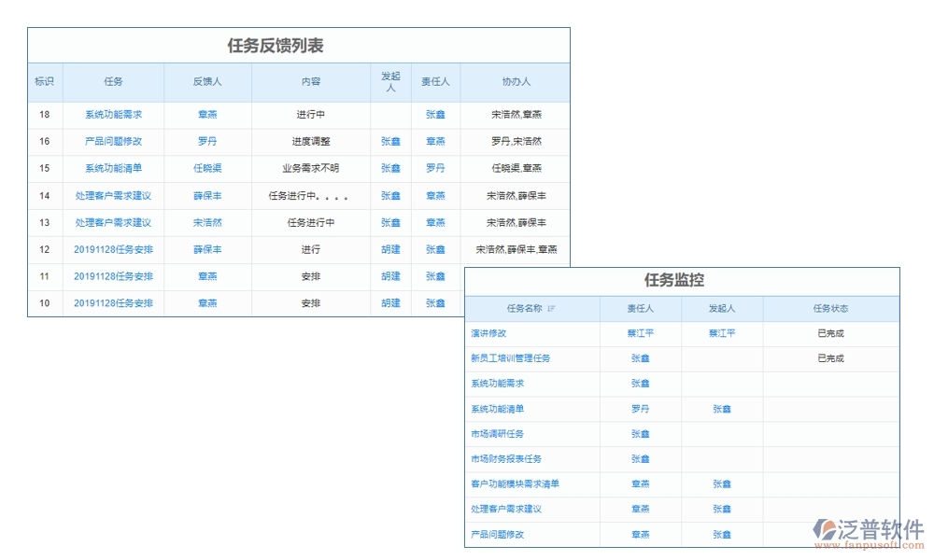Open the 处理客户需求建议 task from 宋洁然
Viewport: 934px width, 560px height.
click(x=114, y=222)
